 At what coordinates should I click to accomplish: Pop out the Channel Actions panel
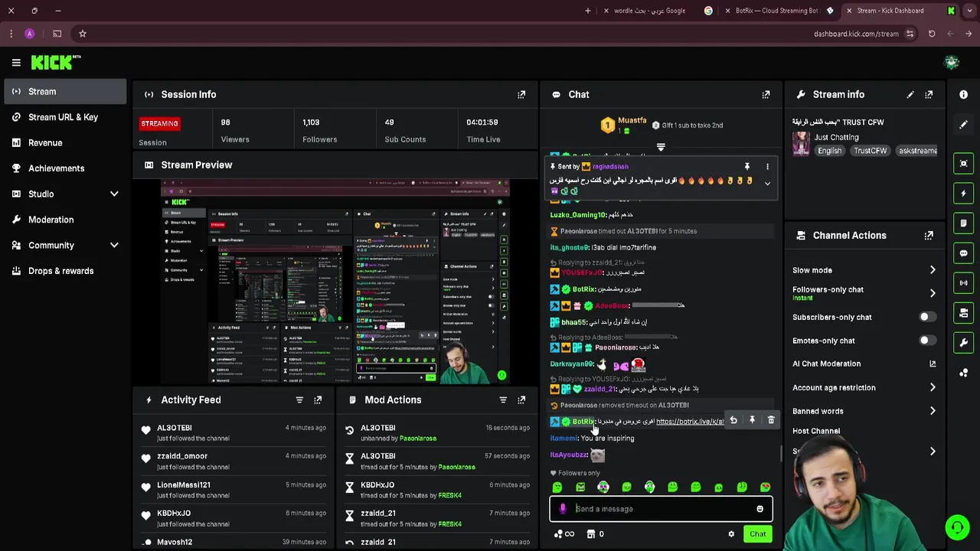tap(929, 236)
